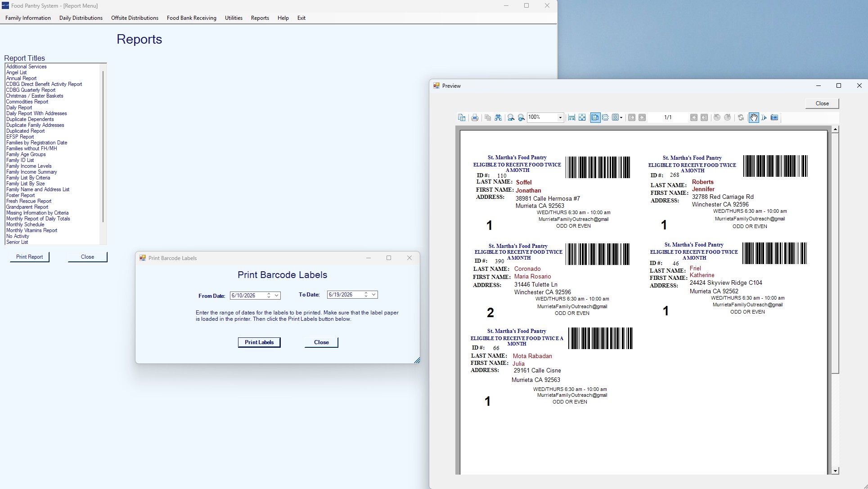The width and height of the screenshot is (868, 489).
Task: Click Close button under Report Titles
Action: (88, 257)
